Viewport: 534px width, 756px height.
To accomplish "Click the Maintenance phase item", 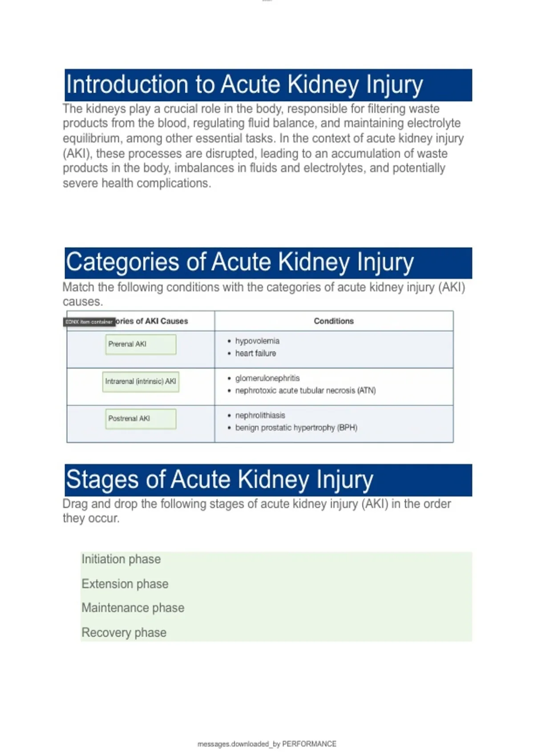I will (x=133, y=608).
